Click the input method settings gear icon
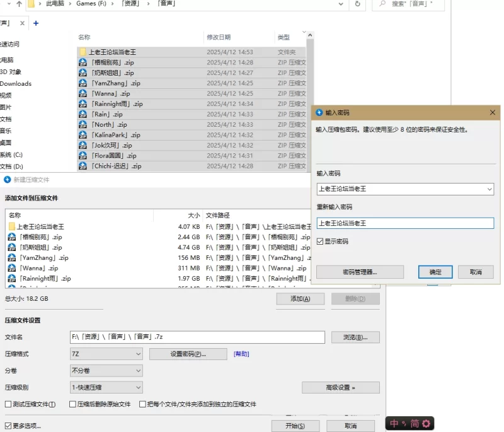Screen dimensions: 504x432 tap(426, 423)
